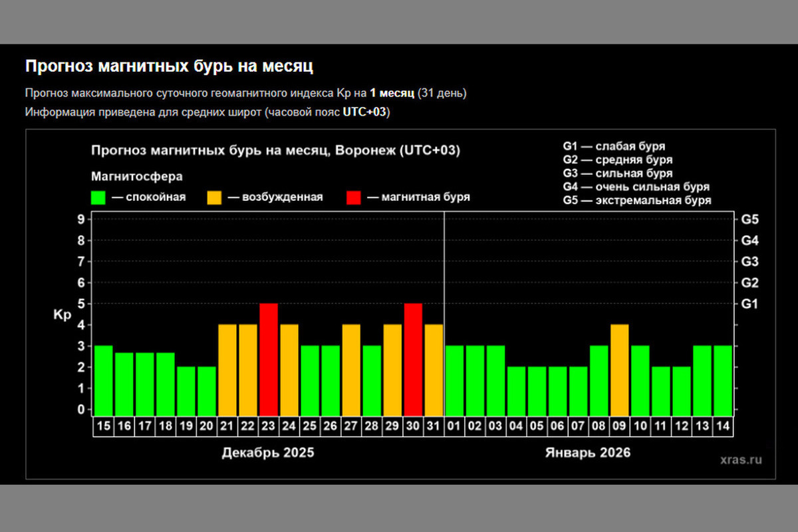This screenshot has height=532, width=798.
Task: Click the 'G3 — сильная буря' legend entry
Action: tap(617, 174)
